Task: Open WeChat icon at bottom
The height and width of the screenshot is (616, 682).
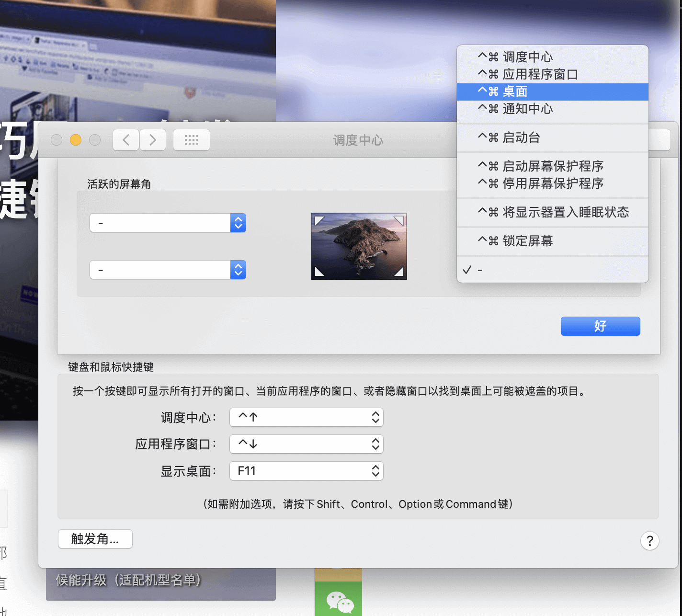Action: pos(339,601)
